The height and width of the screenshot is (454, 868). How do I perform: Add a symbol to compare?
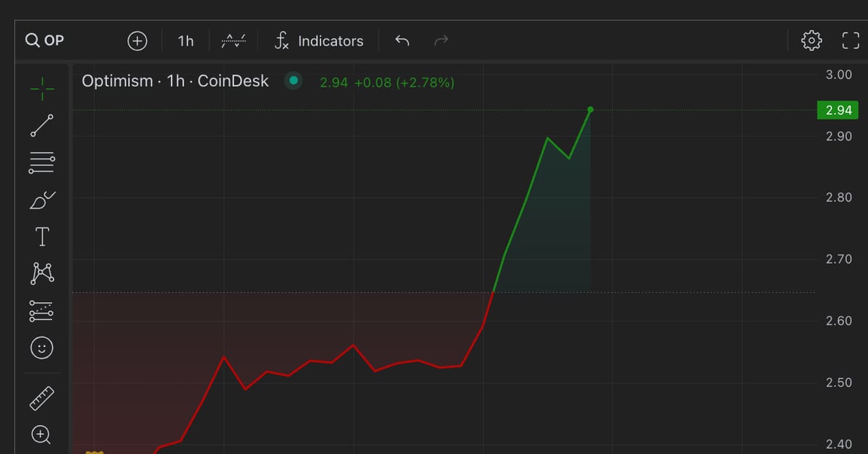coord(137,40)
